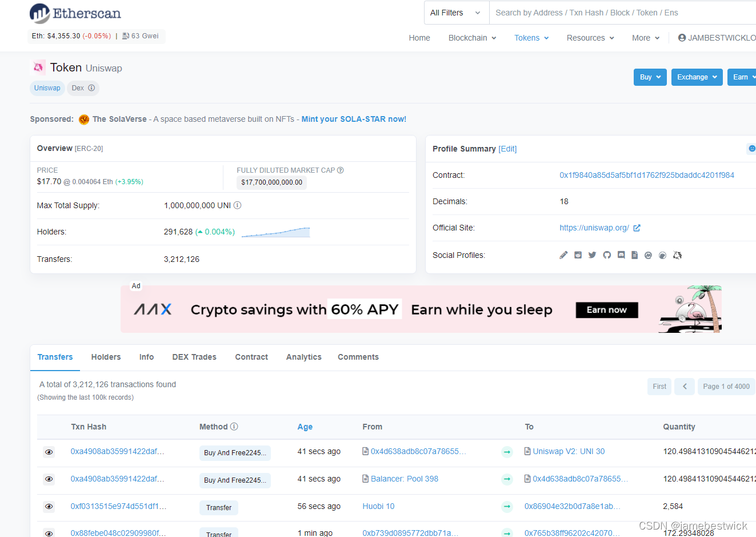Image resolution: width=756 pixels, height=537 pixels.
Task: Switch to the Holders tab
Action: point(106,357)
